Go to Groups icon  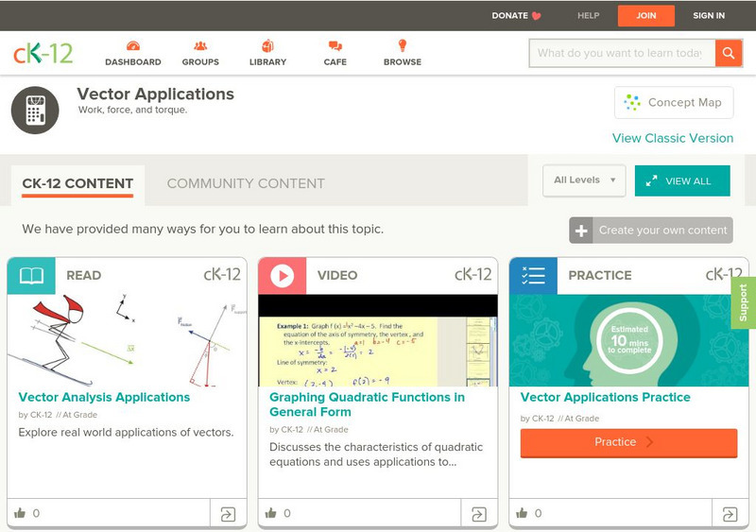pyautogui.click(x=199, y=46)
